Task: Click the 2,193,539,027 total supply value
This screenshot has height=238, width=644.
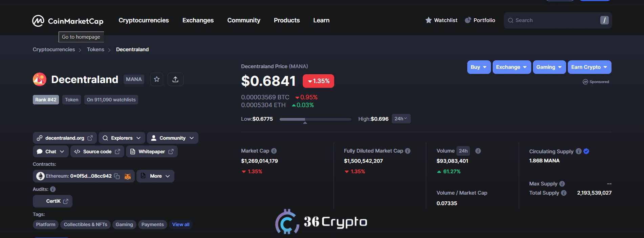Action: [x=594, y=193]
